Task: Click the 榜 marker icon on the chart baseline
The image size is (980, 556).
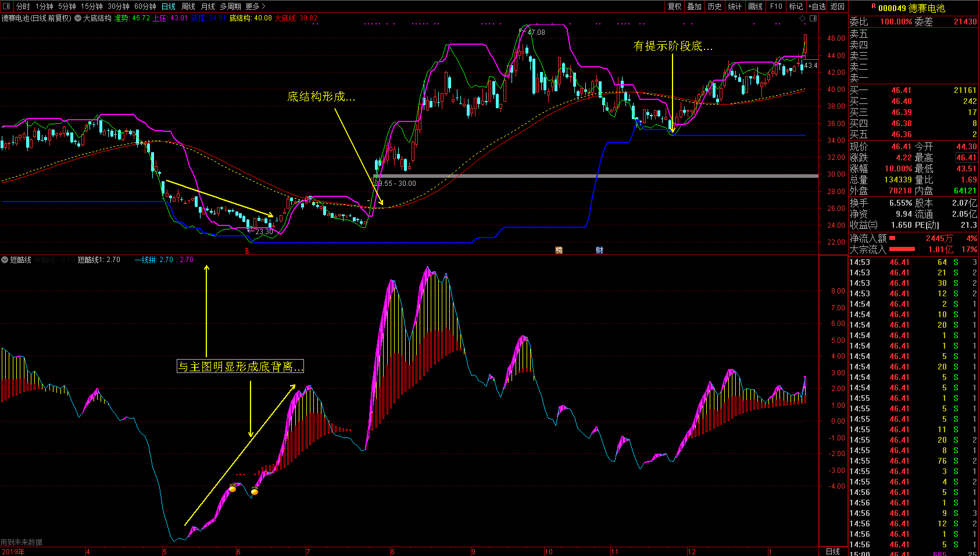Action: click(559, 250)
